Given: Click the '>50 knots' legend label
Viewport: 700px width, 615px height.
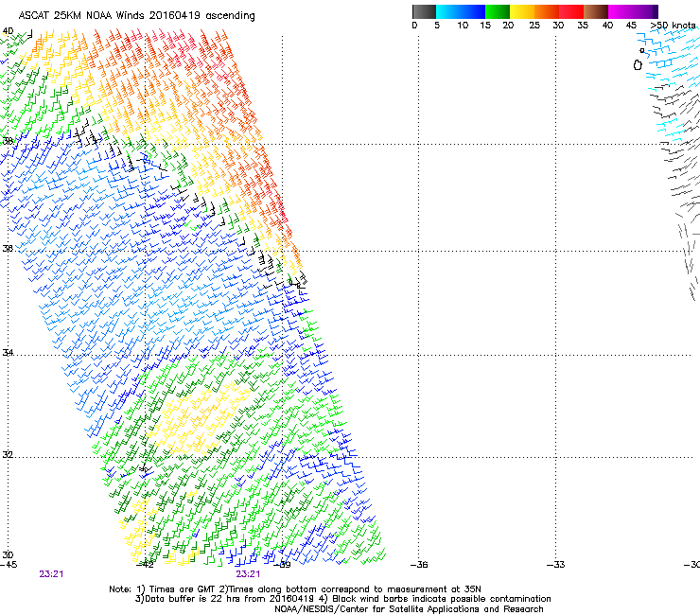Looking at the screenshot, I should 673,26.
